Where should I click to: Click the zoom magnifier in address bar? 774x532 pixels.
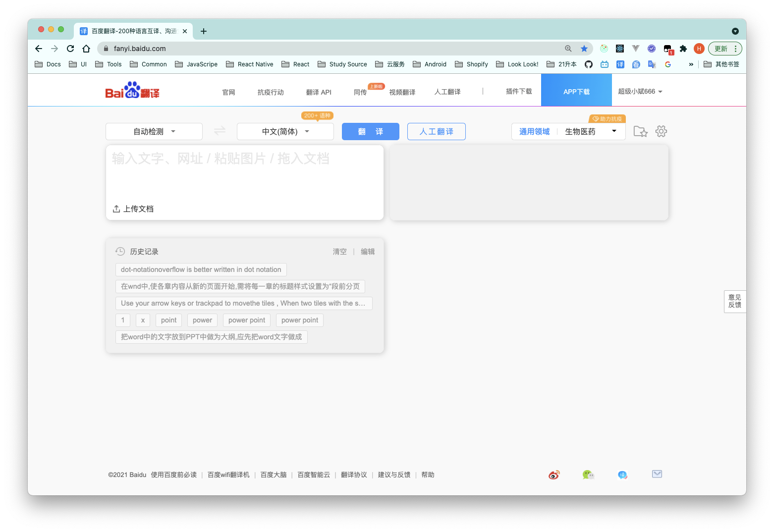[568, 49]
